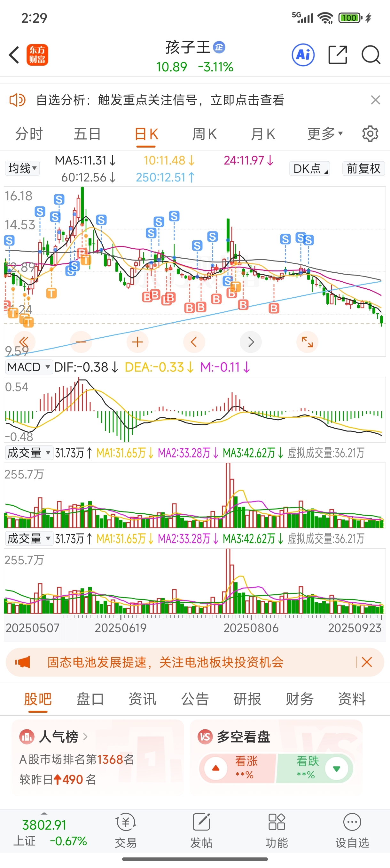This screenshot has width=390, height=868.
Task: Zoom out chart with minus button
Action: tap(81, 342)
